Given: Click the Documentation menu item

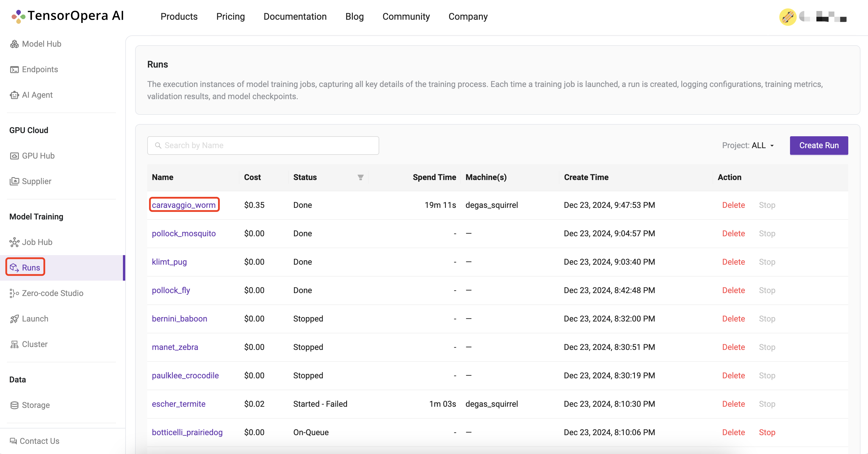Looking at the screenshot, I should pos(295,16).
